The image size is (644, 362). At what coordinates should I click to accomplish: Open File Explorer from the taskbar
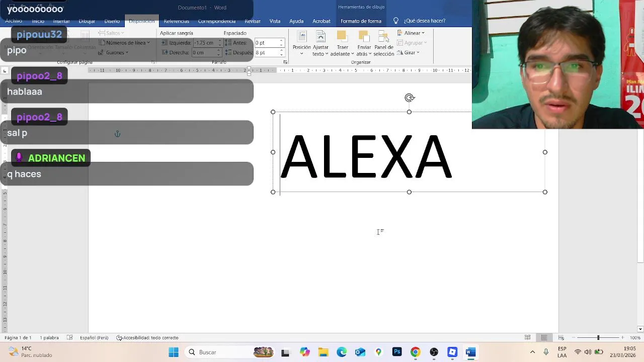(x=323, y=352)
